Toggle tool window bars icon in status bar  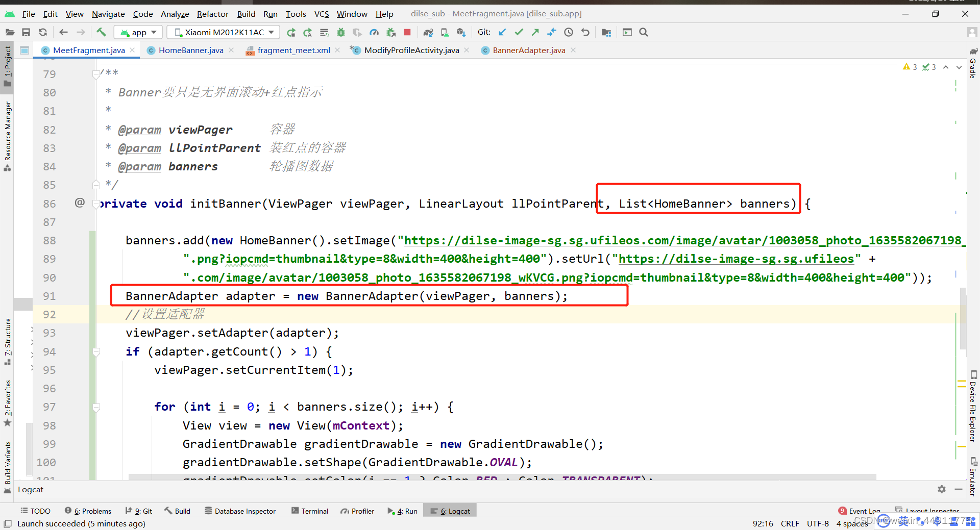tap(8, 524)
